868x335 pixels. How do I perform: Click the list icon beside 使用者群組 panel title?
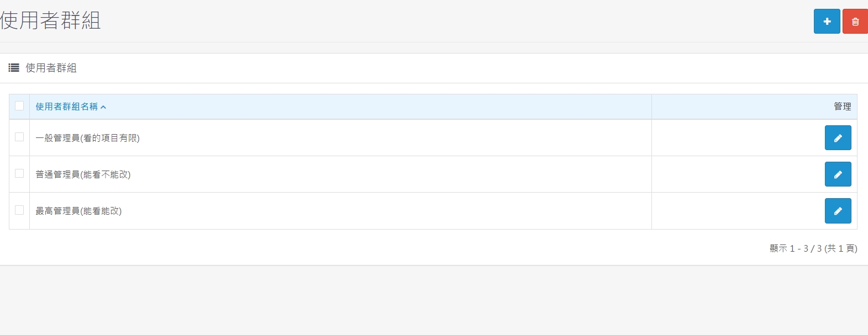tap(14, 68)
